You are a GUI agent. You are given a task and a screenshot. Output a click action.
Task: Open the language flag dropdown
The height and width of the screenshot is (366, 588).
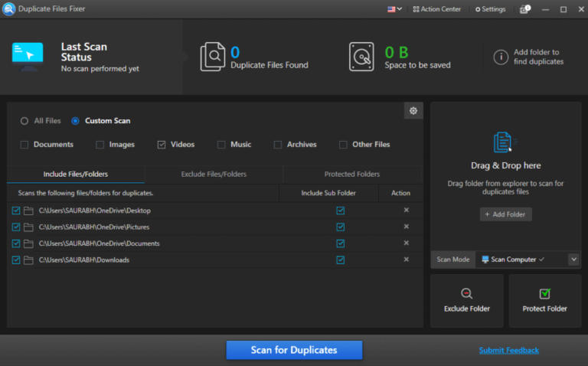395,9
